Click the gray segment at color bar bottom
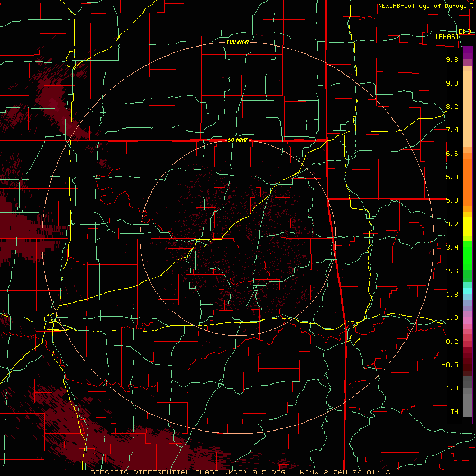The image size is (476, 476). pos(467,405)
